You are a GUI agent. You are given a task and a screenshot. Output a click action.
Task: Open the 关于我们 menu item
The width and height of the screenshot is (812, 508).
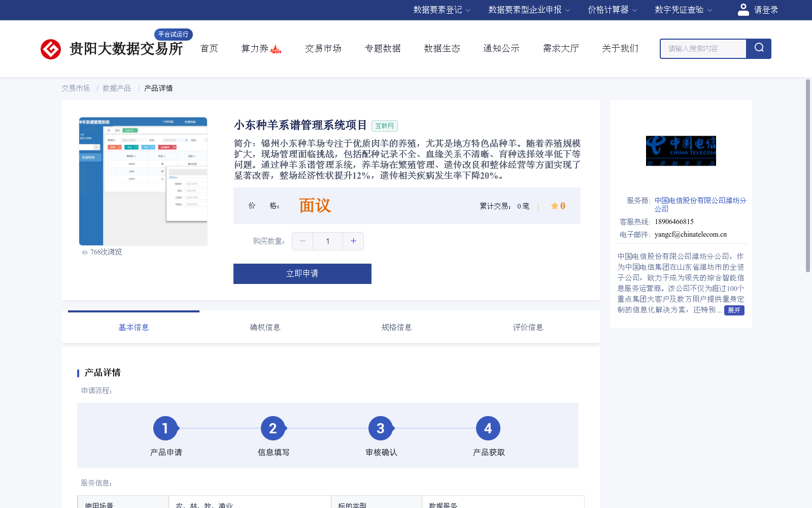pyautogui.click(x=620, y=48)
